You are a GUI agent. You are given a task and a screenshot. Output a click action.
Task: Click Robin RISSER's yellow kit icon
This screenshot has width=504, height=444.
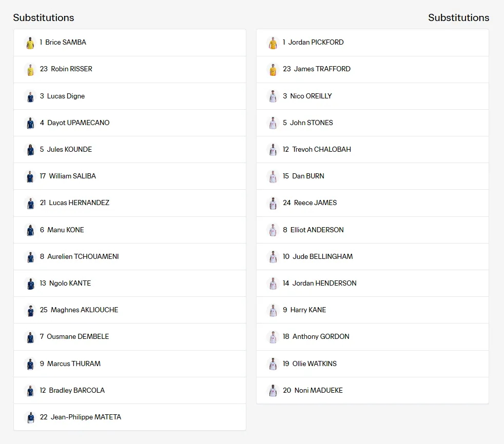pyautogui.click(x=30, y=69)
